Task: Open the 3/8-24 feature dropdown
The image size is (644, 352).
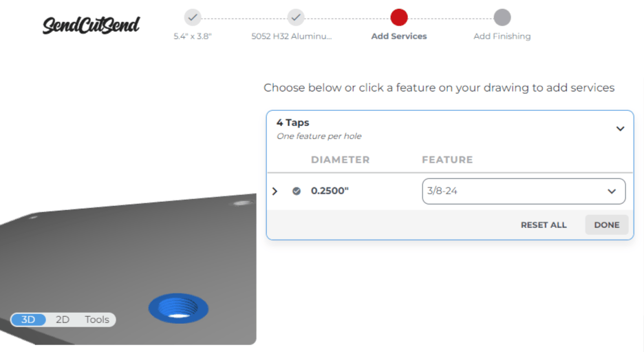Action: (x=524, y=191)
